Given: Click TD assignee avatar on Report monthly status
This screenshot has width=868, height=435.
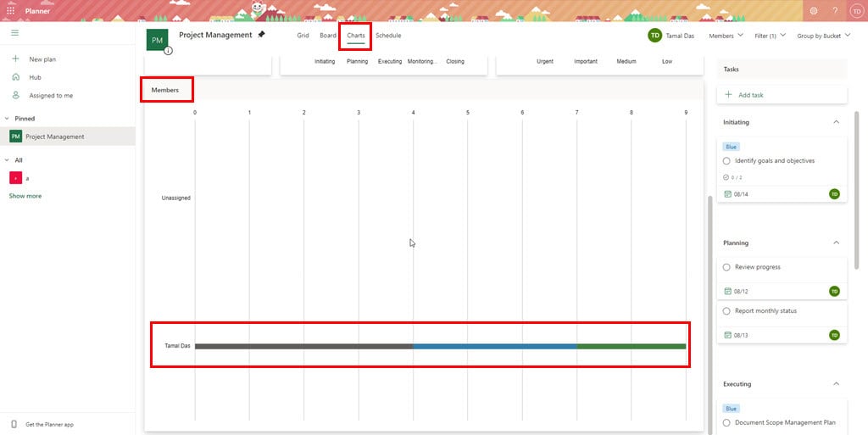Looking at the screenshot, I should point(834,335).
